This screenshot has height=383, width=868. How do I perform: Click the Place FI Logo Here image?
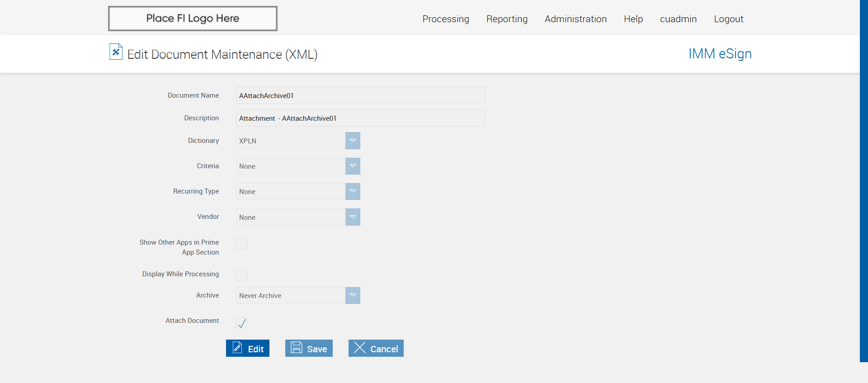[193, 19]
